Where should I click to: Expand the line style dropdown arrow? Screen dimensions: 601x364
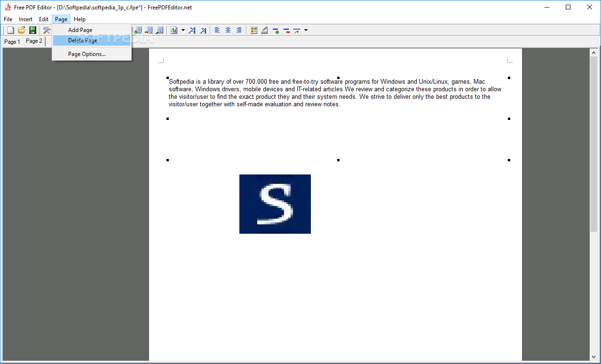306,30
